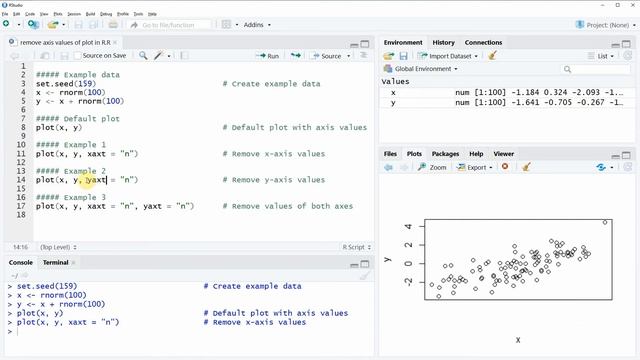This screenshot has height=360, width=640.
Task: Open the File menu
Action: pos(5,14)
